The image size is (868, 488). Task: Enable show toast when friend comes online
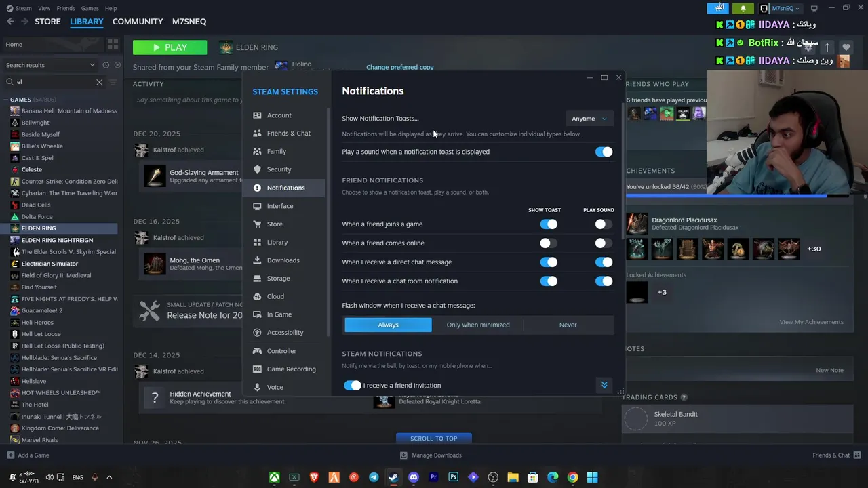[549, 243]
